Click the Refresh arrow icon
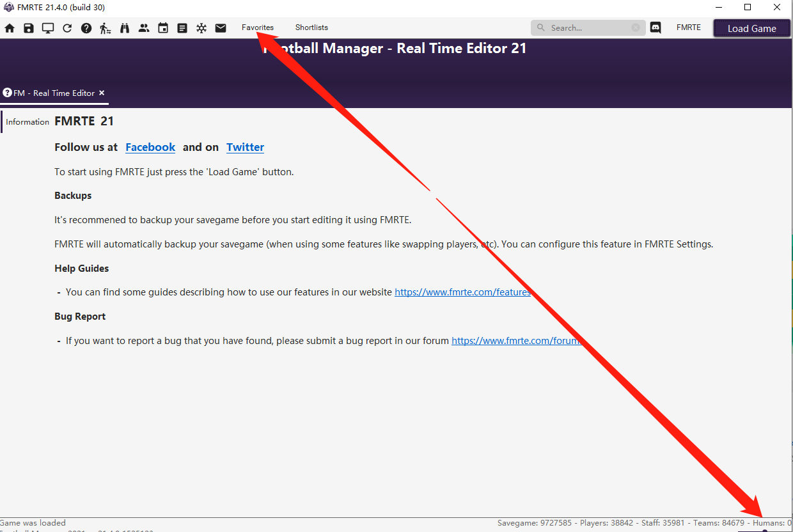 (67, 28)
